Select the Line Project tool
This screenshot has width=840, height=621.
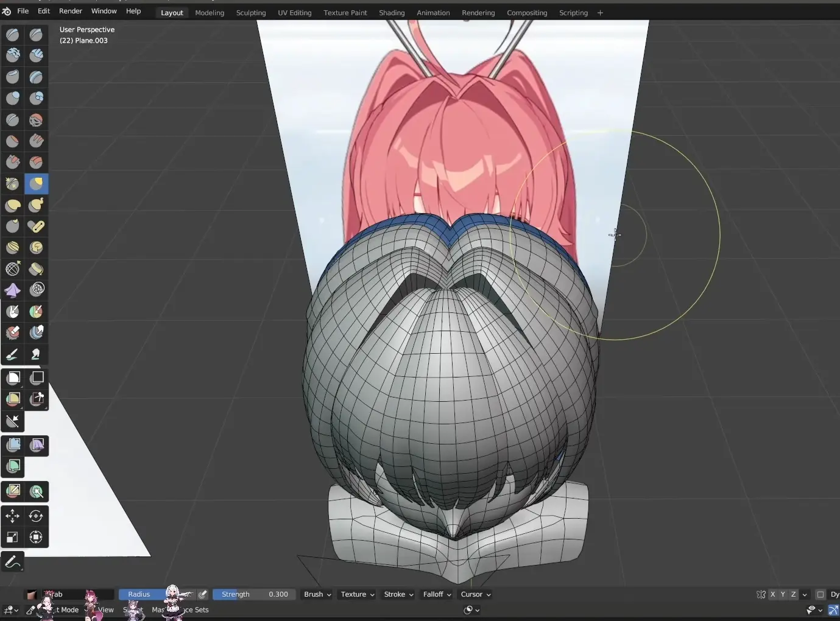point(12,421)
